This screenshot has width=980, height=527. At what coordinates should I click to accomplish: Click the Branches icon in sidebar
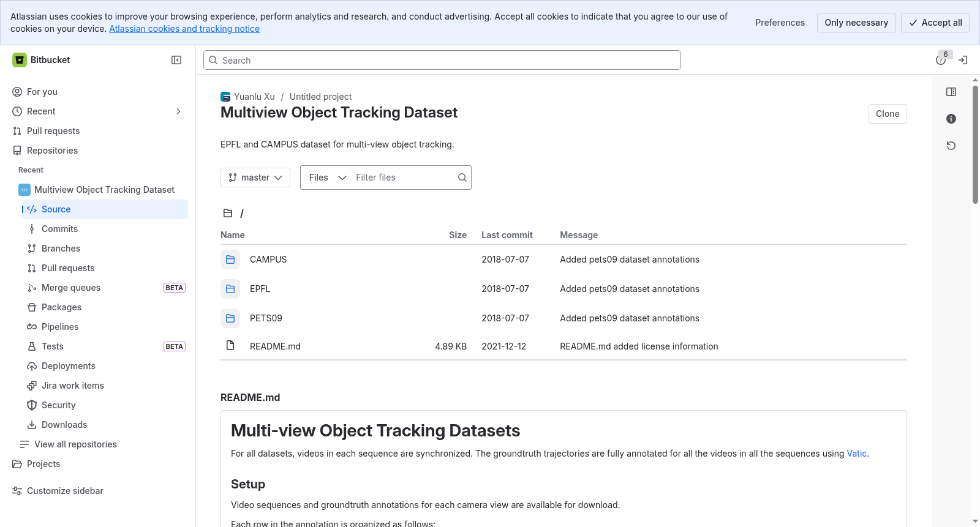point(32,249)
